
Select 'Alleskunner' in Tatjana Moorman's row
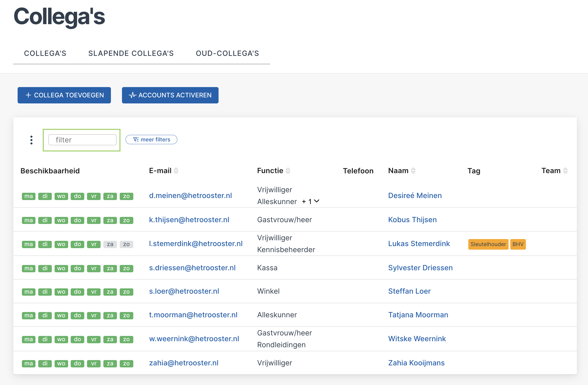(277, 315)
